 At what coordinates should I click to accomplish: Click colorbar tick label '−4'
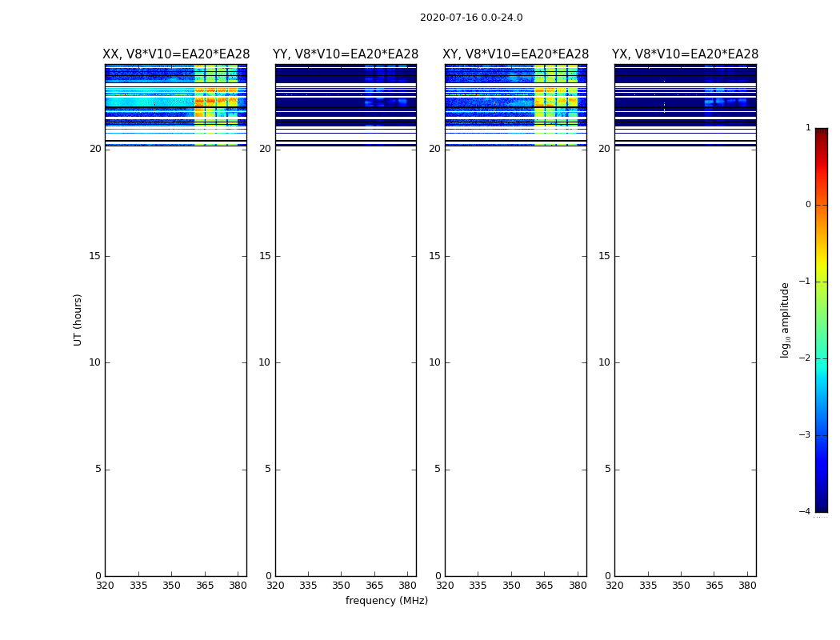point(805,511)
